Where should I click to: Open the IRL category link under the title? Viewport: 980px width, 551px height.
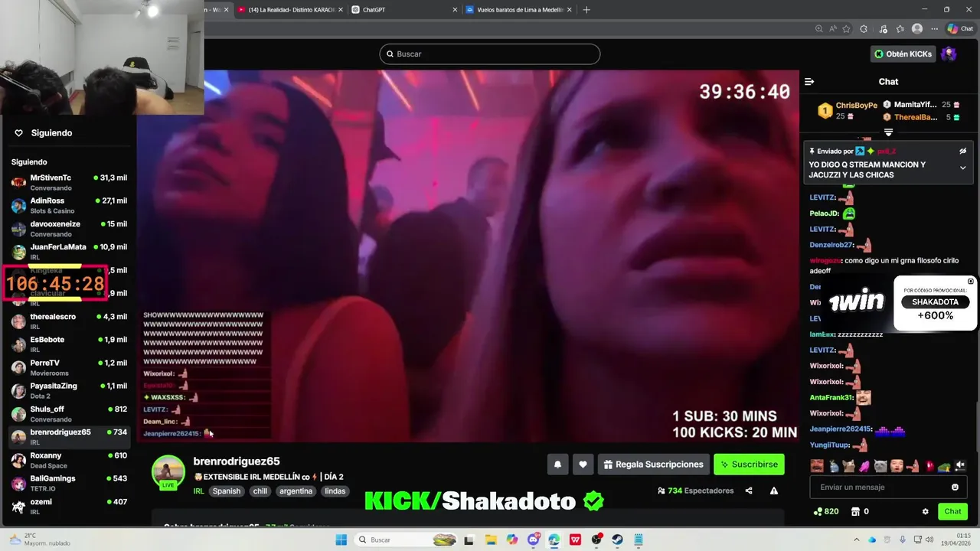198,491
